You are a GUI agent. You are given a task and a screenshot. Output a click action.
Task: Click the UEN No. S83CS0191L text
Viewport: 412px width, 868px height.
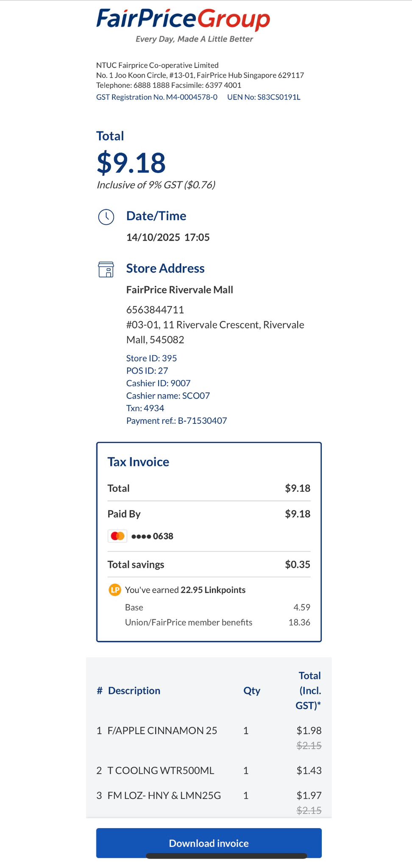(x=264, y=97)
